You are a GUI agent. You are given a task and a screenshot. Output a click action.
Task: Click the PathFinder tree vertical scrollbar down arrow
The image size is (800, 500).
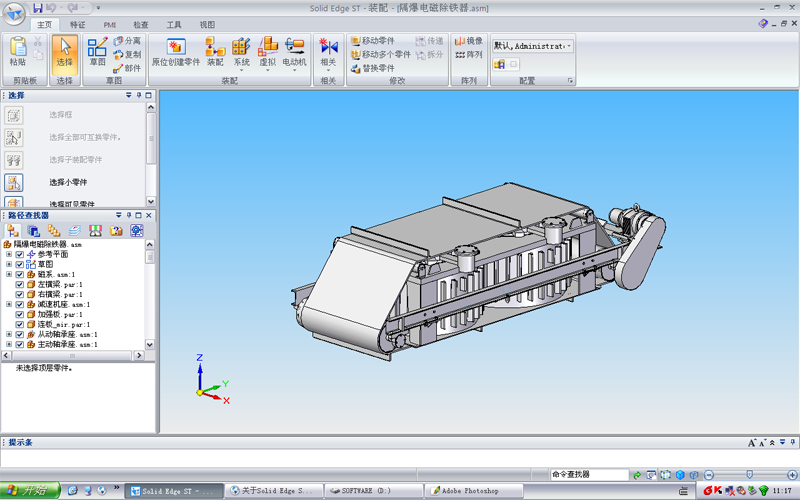pos(150,344)
